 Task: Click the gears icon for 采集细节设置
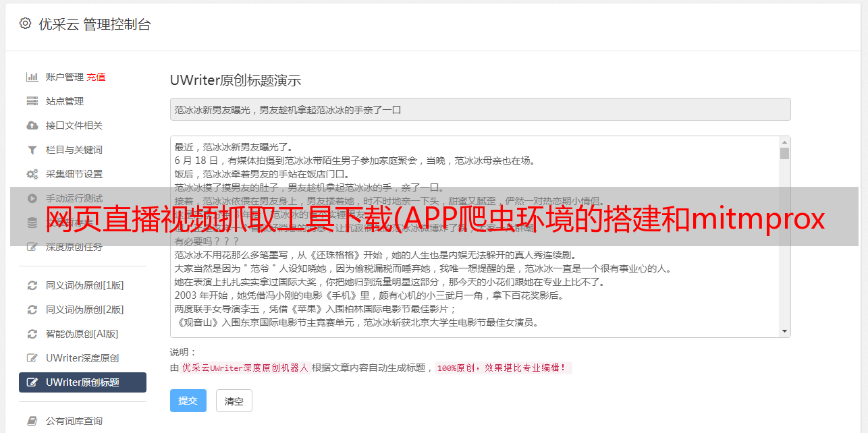click(32, 174)
